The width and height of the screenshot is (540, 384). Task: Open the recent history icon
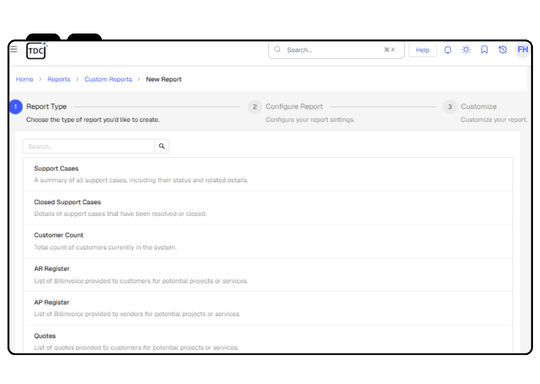[502, 50]
